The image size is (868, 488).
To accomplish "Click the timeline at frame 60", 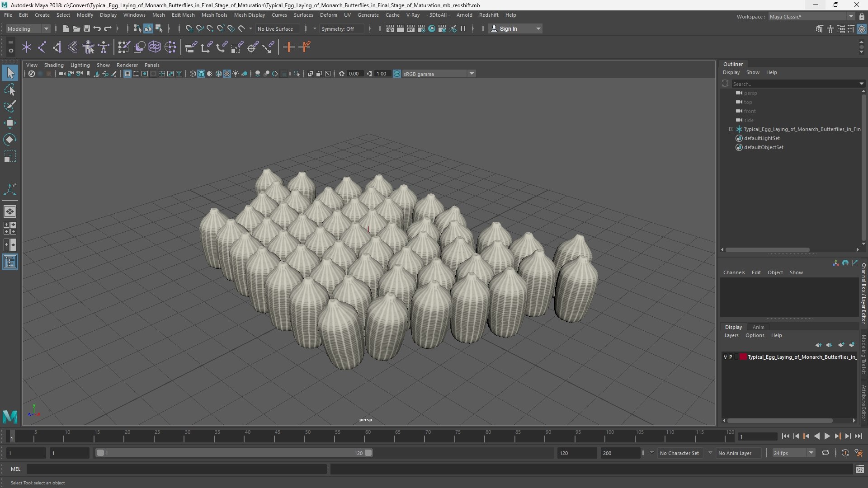I will click(x=368, y=436).
